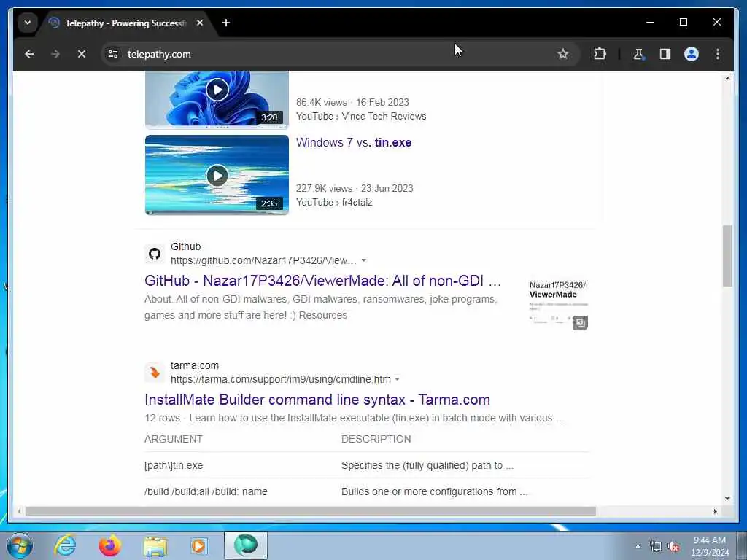
Task: Open GitHub Nazar17P3426/ViewerMade result link
Action: click(322, 281)
